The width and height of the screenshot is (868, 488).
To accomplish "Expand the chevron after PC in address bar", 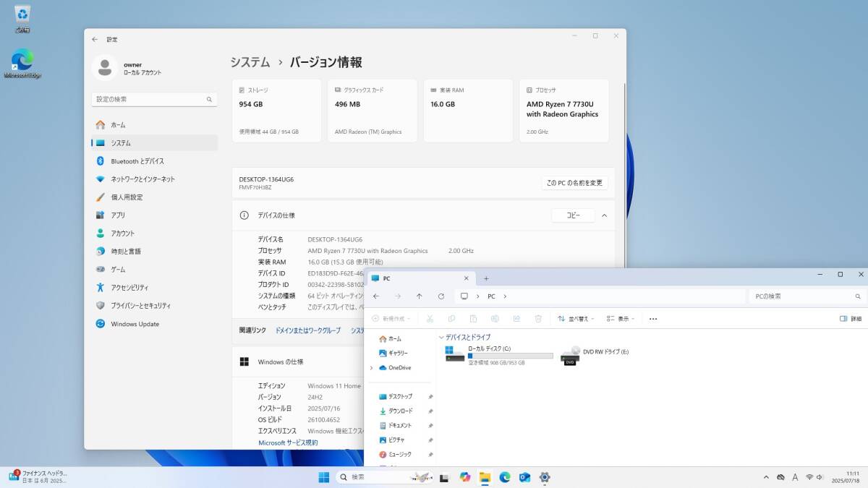I will pos(505,296).
